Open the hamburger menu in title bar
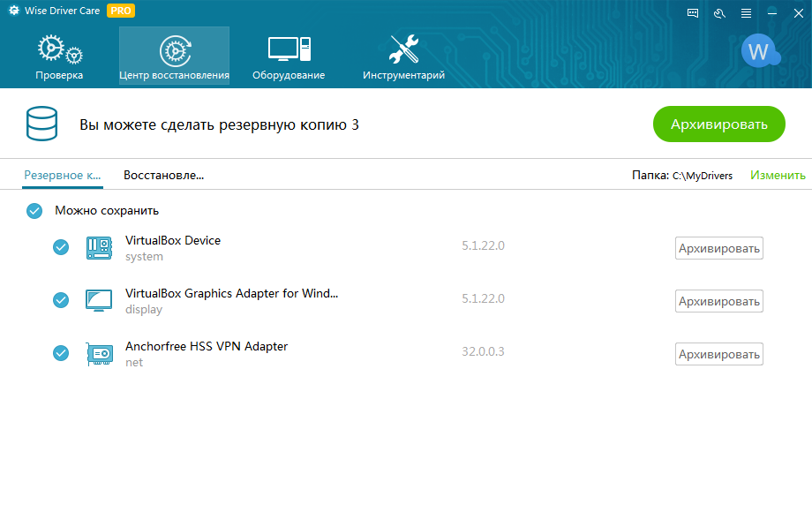The width and height of the screenshot is (812, 512). (x=746, y=13)
